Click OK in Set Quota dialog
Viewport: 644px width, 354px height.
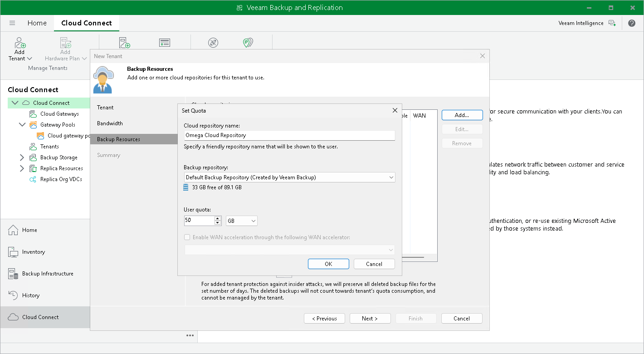click(328, 264)
